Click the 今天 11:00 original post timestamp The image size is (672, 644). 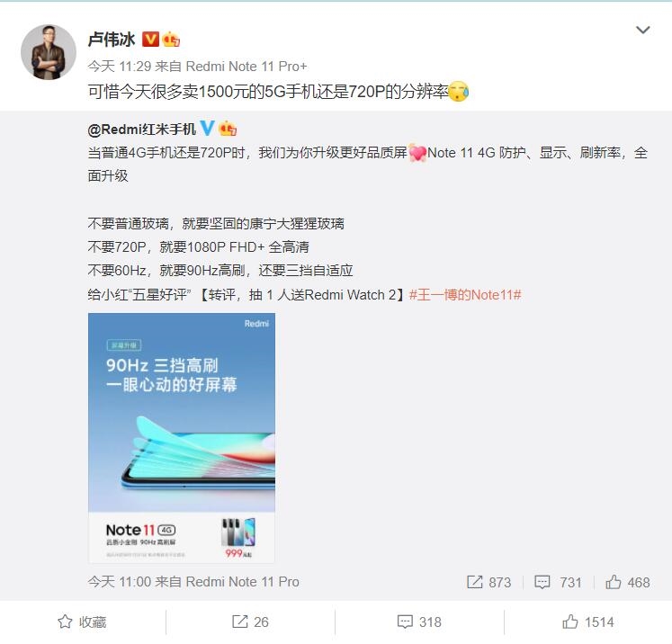coord(120,582)
